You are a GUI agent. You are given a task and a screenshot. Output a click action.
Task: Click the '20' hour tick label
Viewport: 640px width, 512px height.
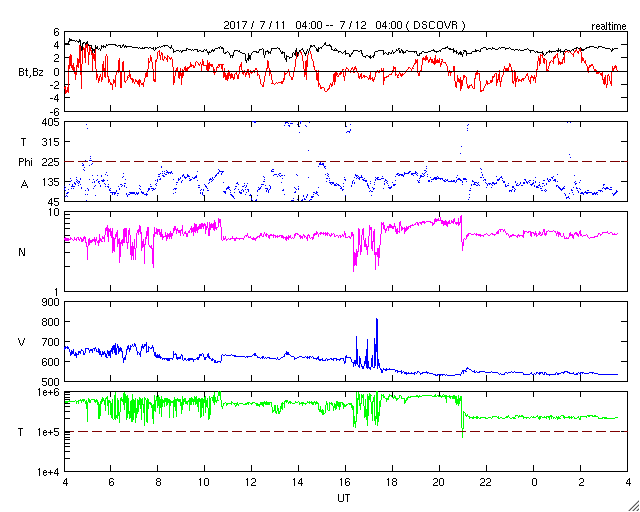pos(440,482)
